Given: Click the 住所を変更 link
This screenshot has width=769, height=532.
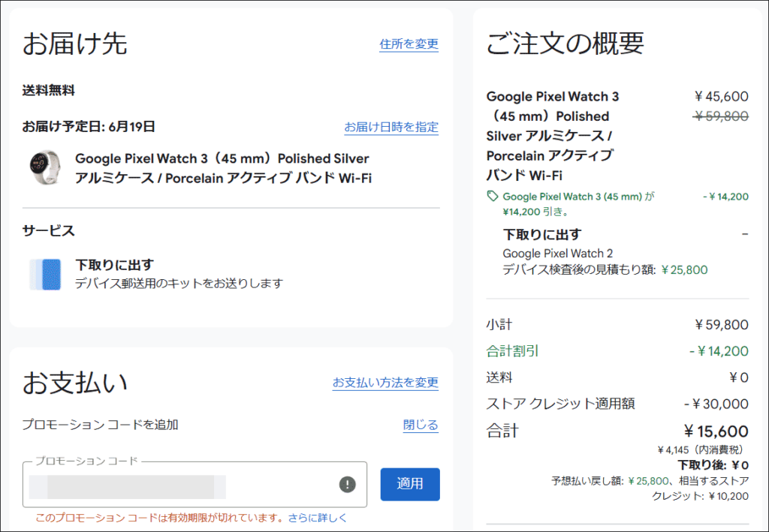Looking at the screenshot, I should (409, 44).
